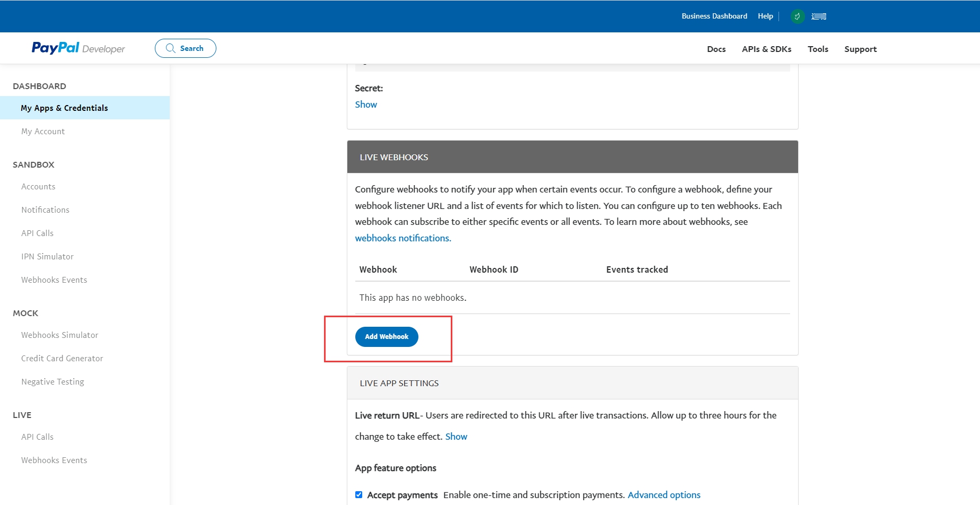The height and width of the screenshot is (505, 980).
Task: Open the APIs & SDKs menu
Action: [x=766, y=49]
